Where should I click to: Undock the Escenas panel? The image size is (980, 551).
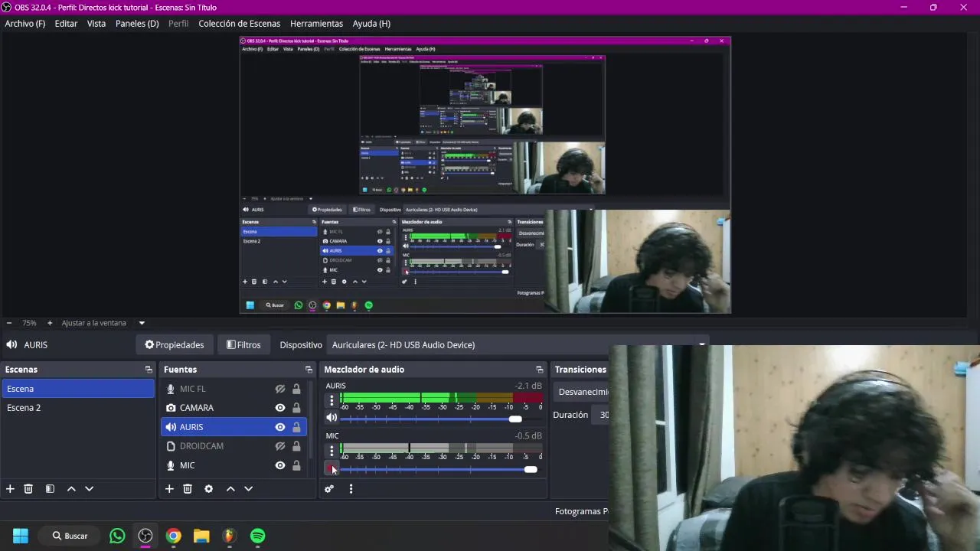[x=149, y=370]
